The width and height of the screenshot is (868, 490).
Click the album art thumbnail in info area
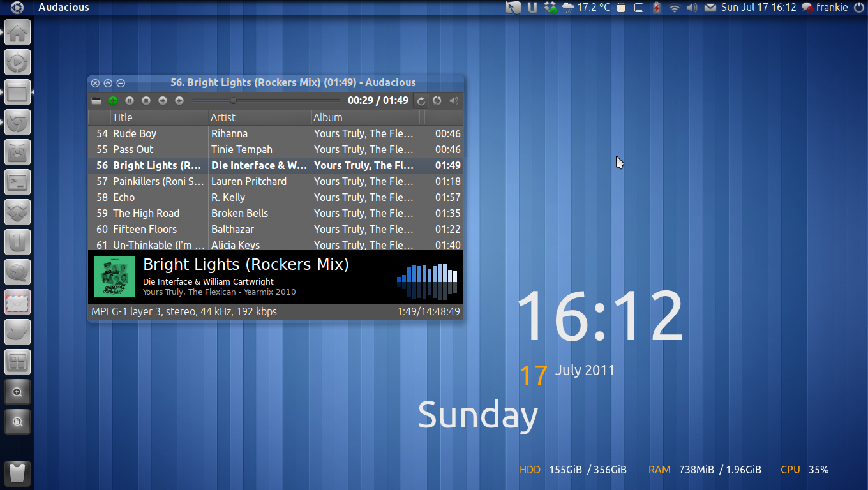pyautogui.click(x=115, y=277)
